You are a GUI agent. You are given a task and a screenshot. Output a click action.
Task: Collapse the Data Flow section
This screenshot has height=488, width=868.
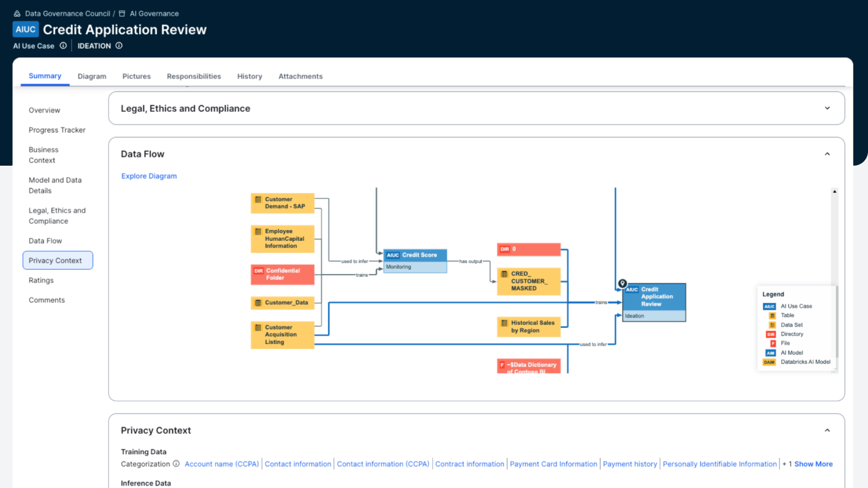point(827,154)
